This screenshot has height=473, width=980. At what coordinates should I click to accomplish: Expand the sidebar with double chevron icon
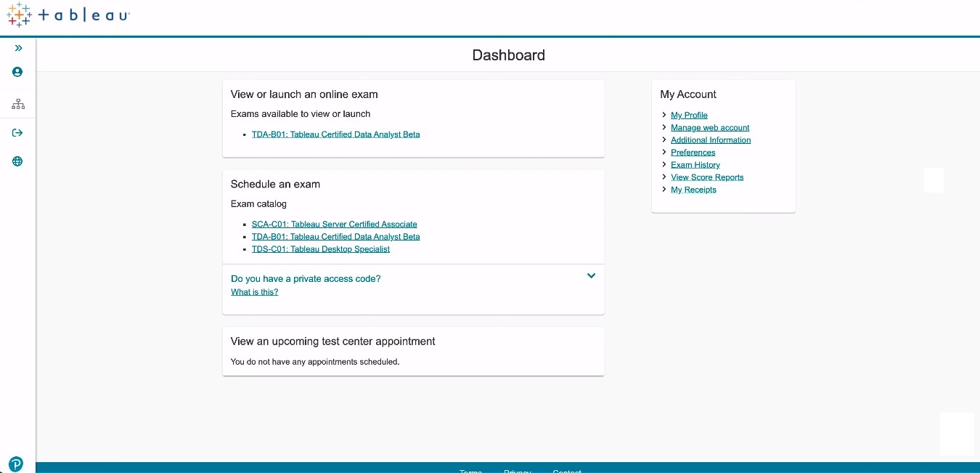pos(18,48)
